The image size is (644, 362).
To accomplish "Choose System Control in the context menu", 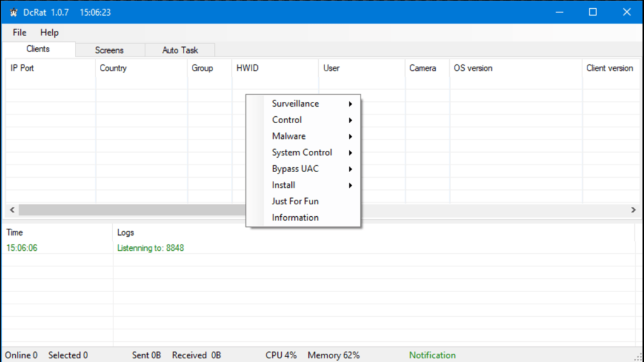I will [x=303, y=153].
